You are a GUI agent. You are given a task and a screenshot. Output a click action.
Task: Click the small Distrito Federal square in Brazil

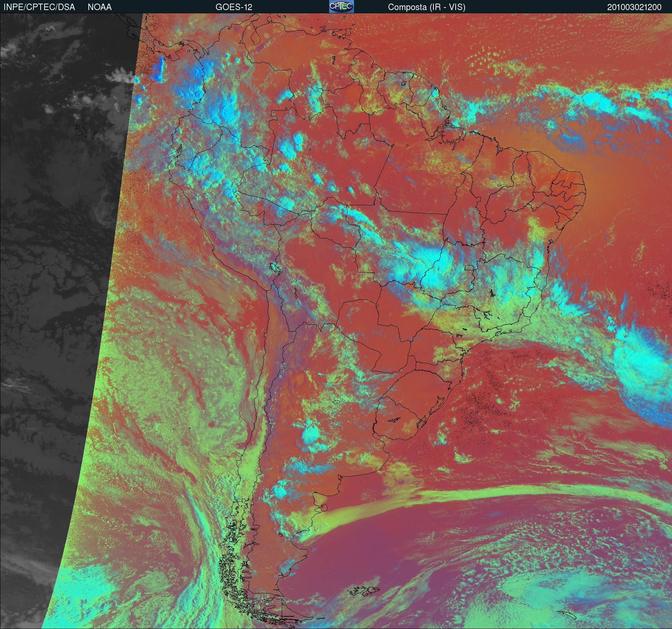point(469,267)
